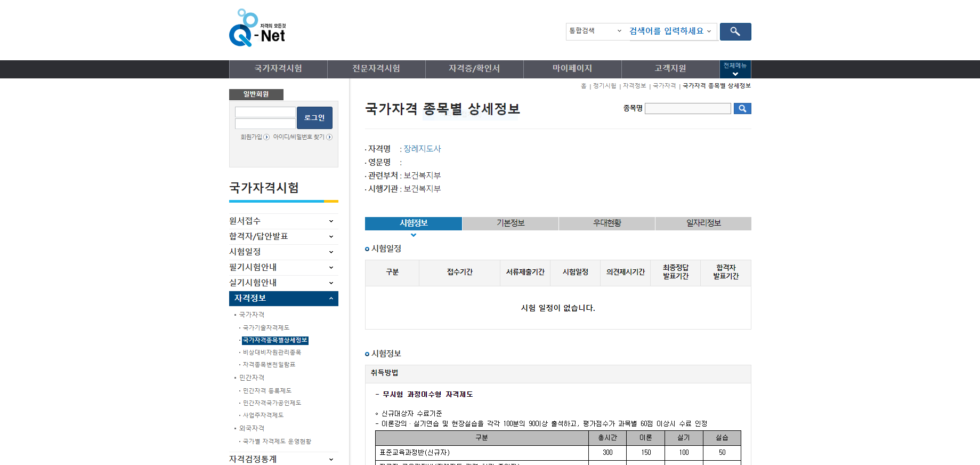Expand the 시험일정 sidebar menu
This screenshot has height=465, width=980.
(x=284, y=252)
